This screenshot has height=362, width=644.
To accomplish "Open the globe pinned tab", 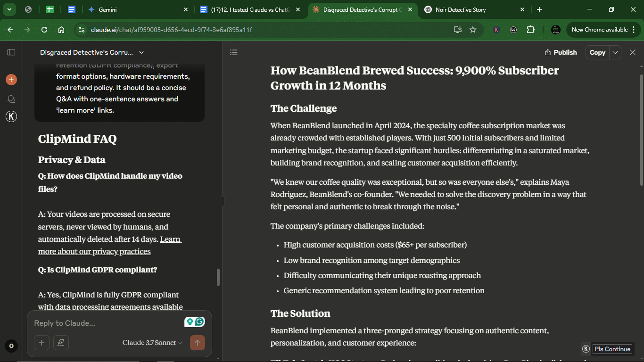I will point(28,9).
